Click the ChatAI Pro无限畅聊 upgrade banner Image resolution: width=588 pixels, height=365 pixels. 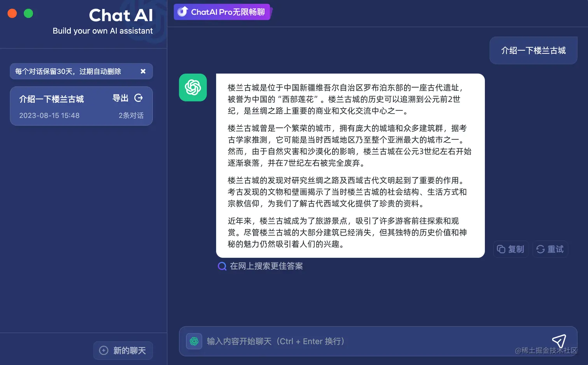click(x=222, y=12)
